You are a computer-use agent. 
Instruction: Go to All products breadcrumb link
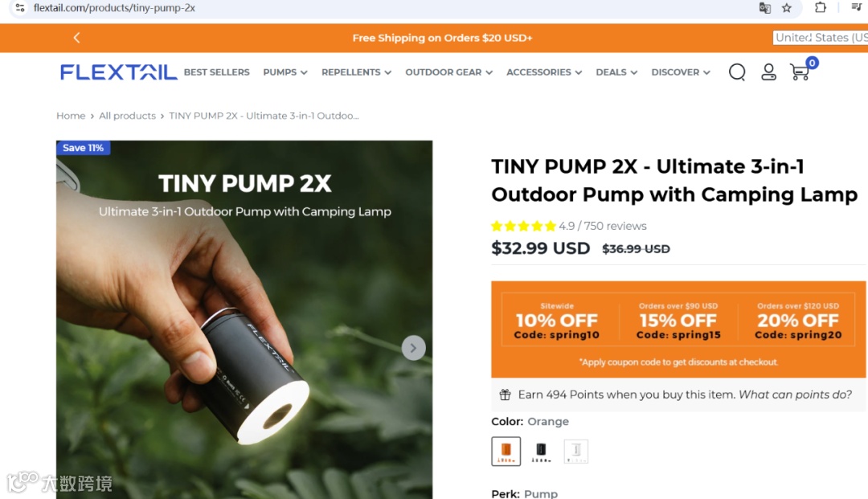click(x=127, y=116)
